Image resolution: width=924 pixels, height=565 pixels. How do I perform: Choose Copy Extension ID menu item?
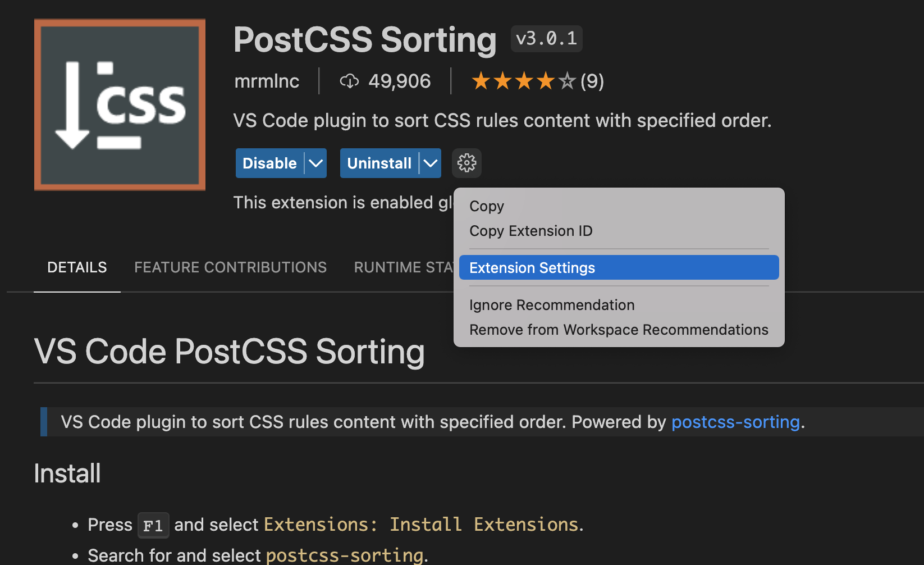point(530,231)
